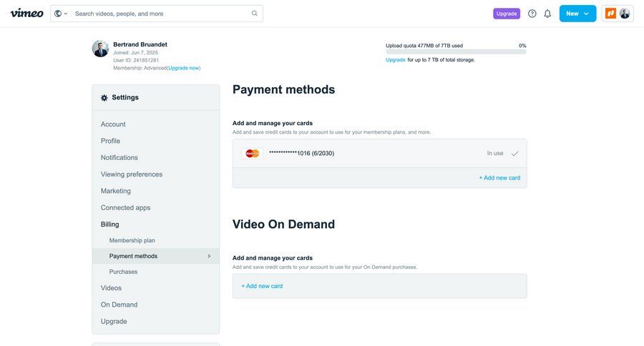644x346 pixels.
Task: Add new card under Payment methods
Action: pos(499,178)
